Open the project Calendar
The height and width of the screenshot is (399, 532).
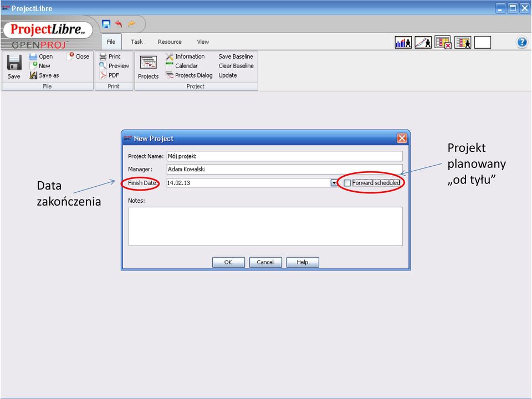click(182, 66)
